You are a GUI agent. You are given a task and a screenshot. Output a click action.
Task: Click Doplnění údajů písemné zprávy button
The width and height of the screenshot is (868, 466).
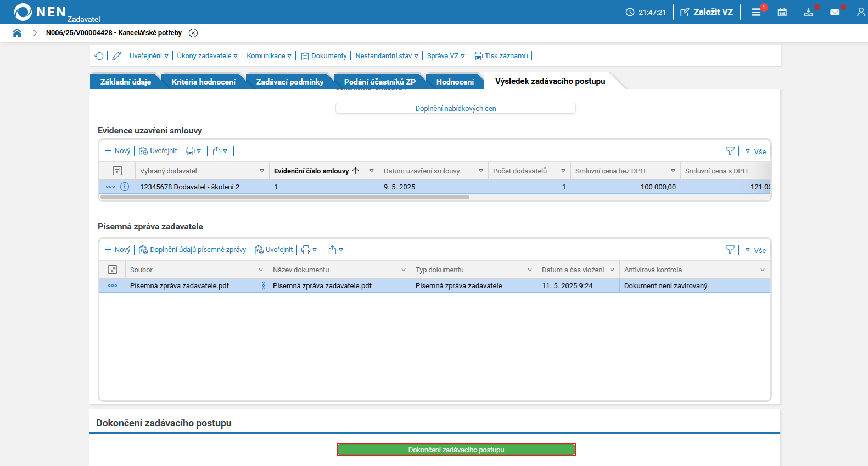(x=193, y=250)
